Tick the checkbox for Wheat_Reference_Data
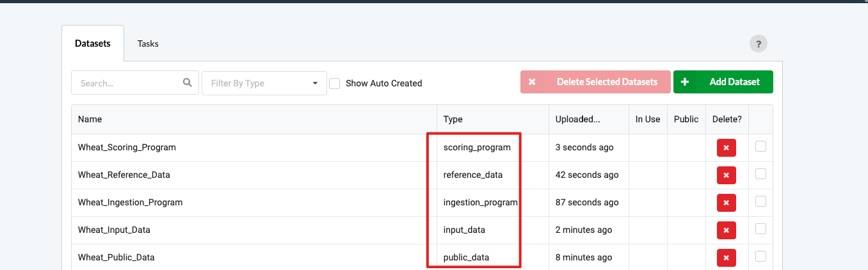This screenshot has width=868, height=270. [x=760, y=174]
